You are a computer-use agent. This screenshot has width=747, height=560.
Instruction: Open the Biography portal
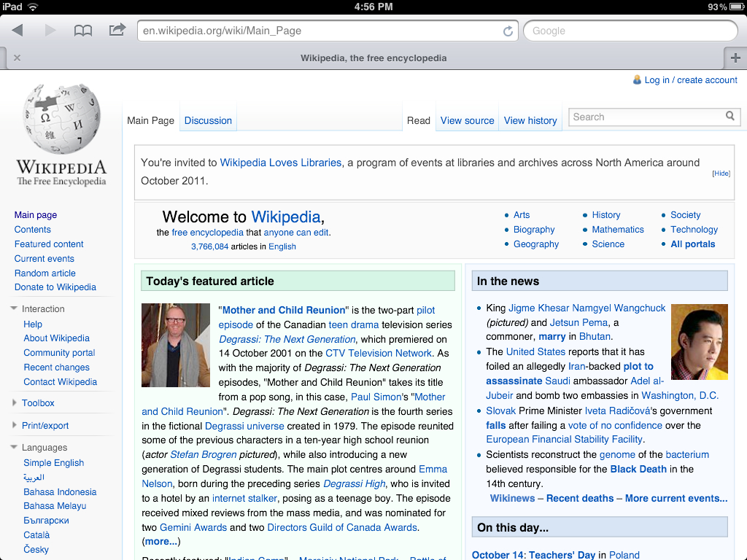[534, 230]
